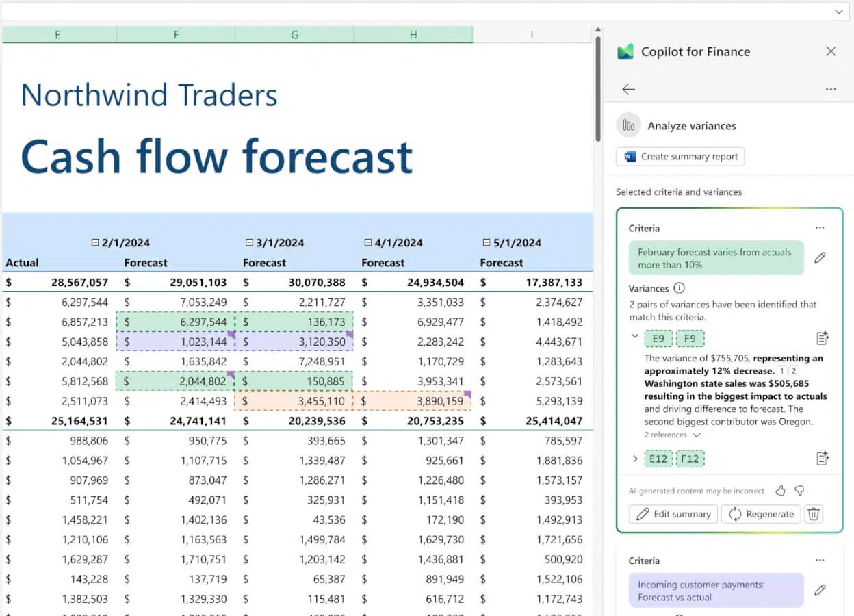Select the total cell 25,164,531
The width and height of the screenshot is (854, 616).
(x=57, y=421)
